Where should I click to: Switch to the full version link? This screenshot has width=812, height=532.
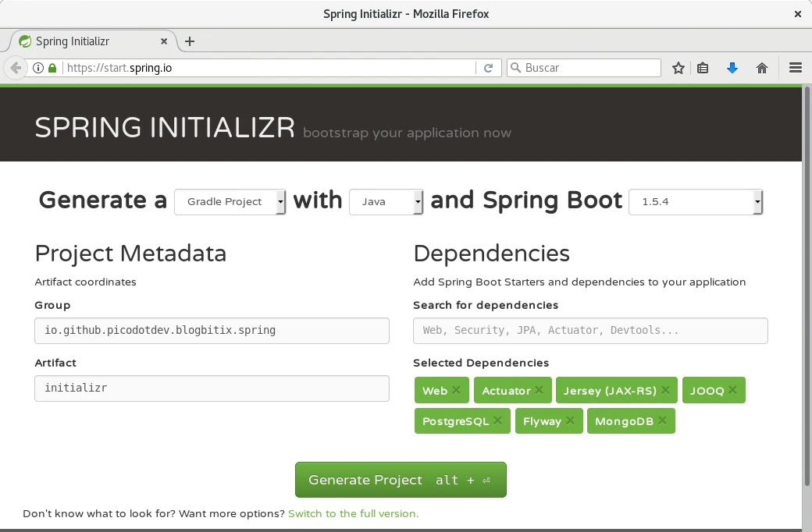tap(353, 513)
